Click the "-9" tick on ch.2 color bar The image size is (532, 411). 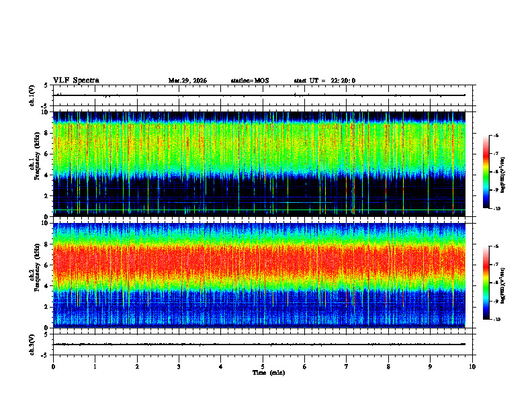pyautogui.click(x=496, y=301)
